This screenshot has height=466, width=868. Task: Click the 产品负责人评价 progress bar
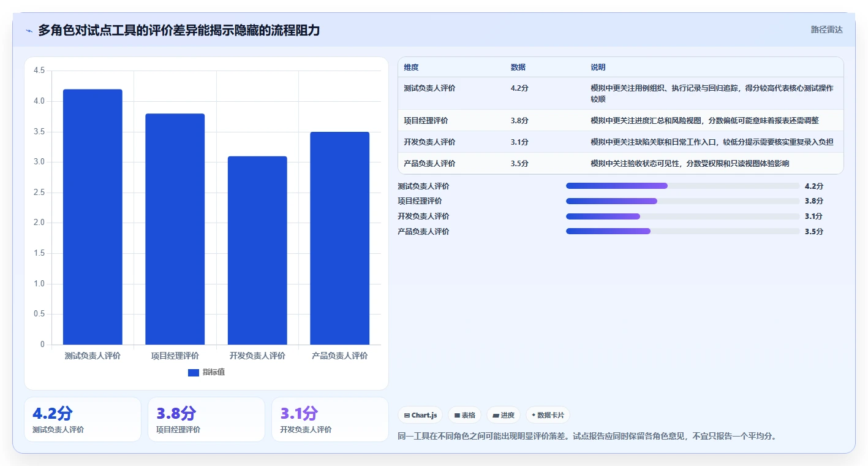pos(683,231)
